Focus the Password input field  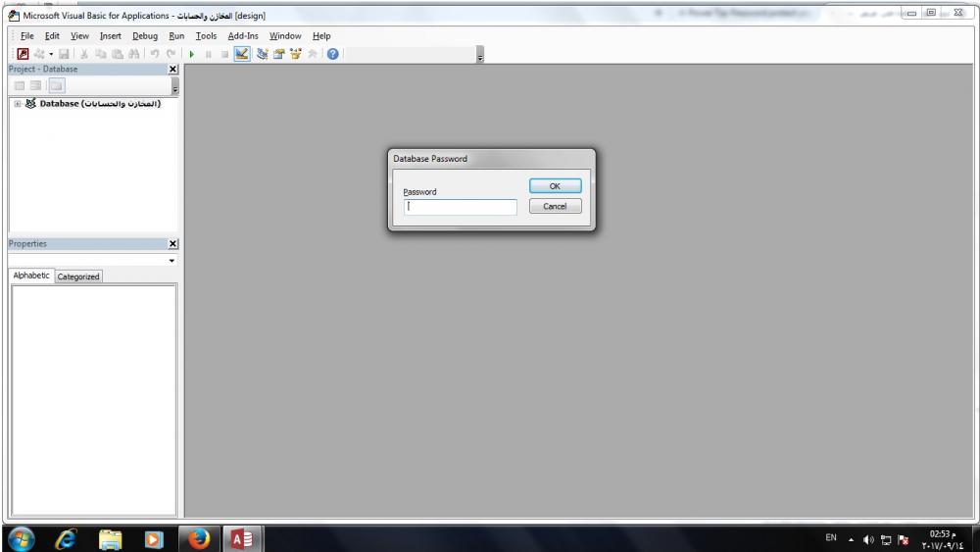tap(460, 207)
